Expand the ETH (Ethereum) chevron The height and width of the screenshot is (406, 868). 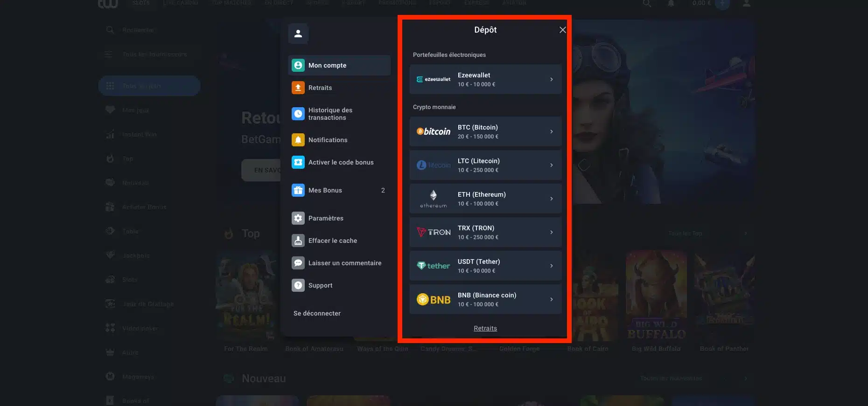coord(552,199)
